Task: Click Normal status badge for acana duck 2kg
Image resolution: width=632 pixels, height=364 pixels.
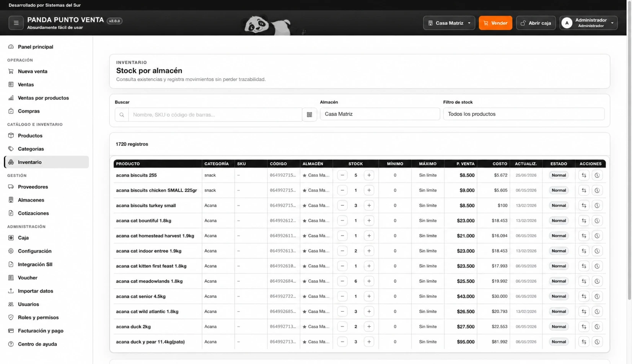Action: point(559,327)
